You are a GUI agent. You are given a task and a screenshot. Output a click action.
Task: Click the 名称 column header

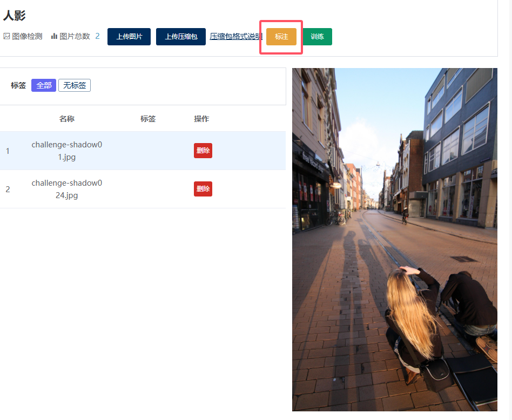[x=67, y=119]
